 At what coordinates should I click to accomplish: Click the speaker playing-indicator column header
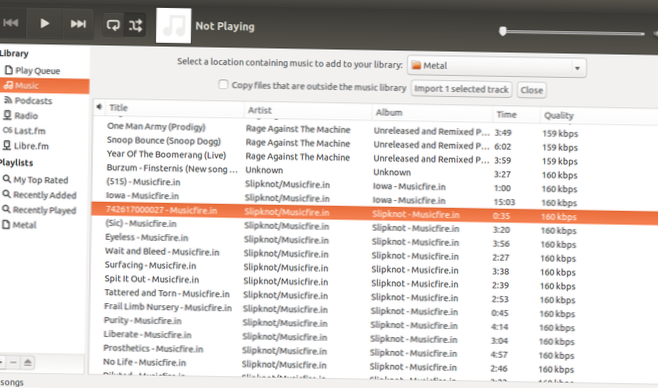tap(99, 107)
